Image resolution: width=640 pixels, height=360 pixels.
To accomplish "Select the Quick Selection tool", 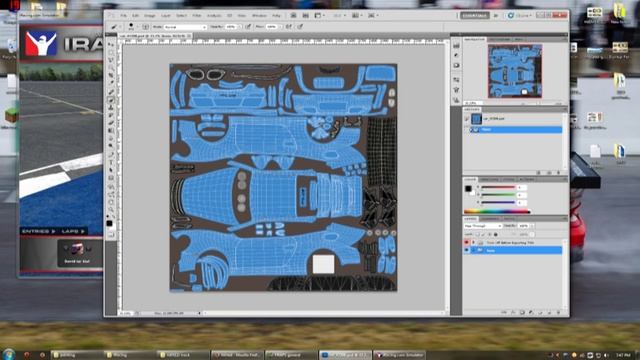I will point(111,68).
